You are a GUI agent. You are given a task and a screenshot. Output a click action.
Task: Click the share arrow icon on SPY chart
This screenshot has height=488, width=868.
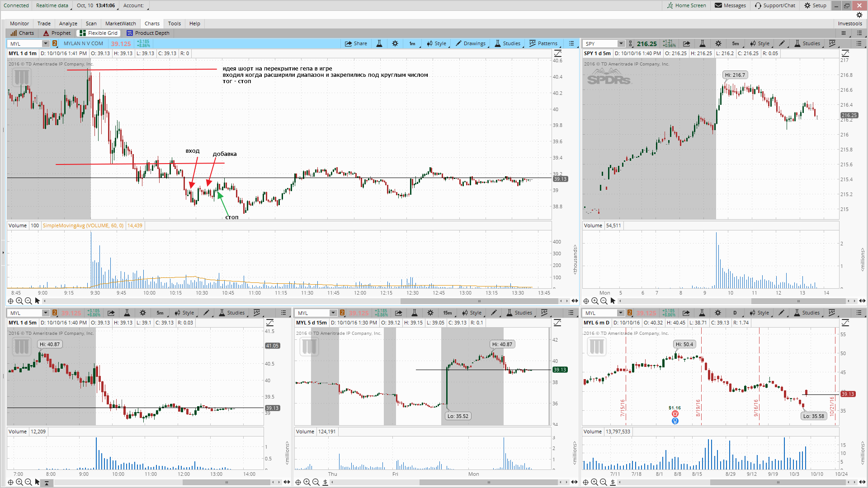click(x=686, y=43)
